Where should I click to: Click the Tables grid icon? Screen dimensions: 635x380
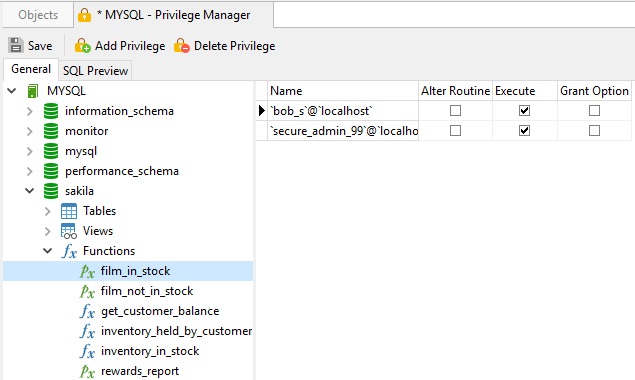pyautogui.click(x=68, y=211)
